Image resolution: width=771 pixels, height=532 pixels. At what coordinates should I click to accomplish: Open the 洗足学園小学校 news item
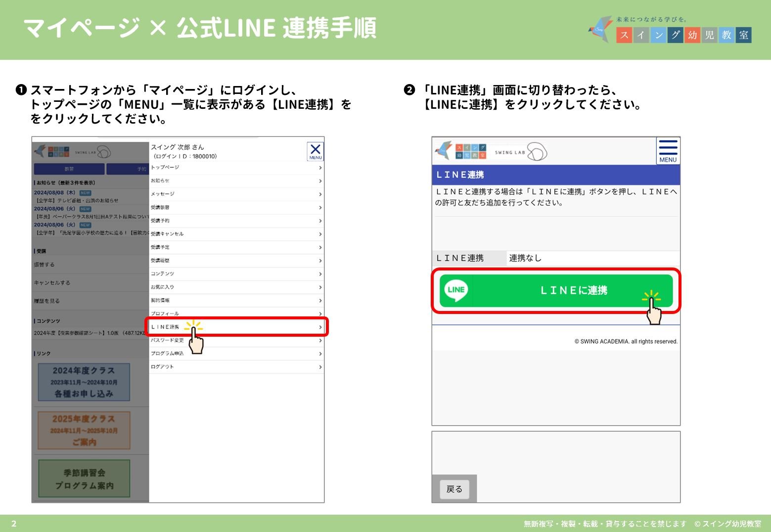pos(91,228)
